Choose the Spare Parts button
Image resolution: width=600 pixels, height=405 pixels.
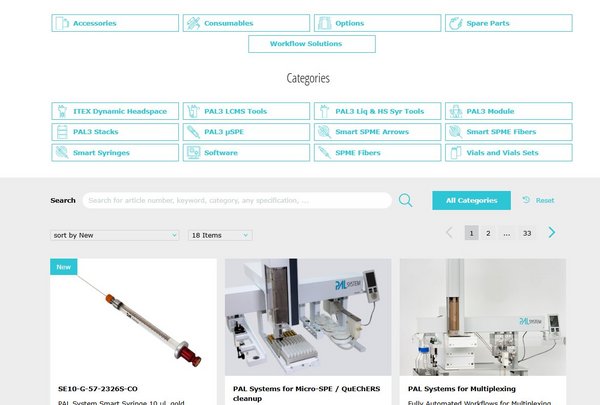click(x=509, y=23)
